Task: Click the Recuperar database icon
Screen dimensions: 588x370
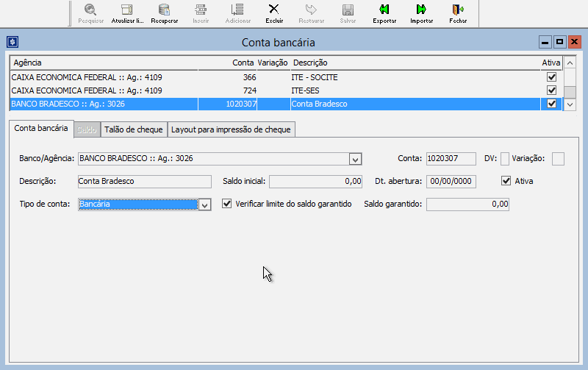Action: click(164, 10)
